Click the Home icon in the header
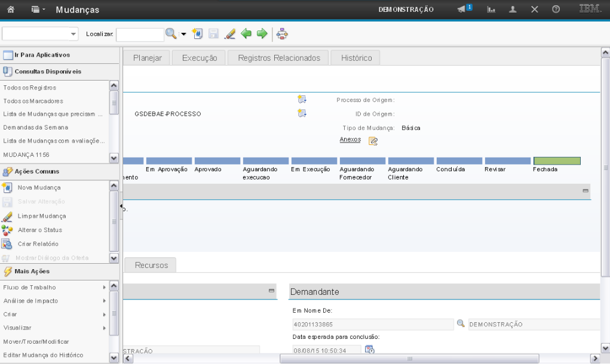 tap(11, 10)
